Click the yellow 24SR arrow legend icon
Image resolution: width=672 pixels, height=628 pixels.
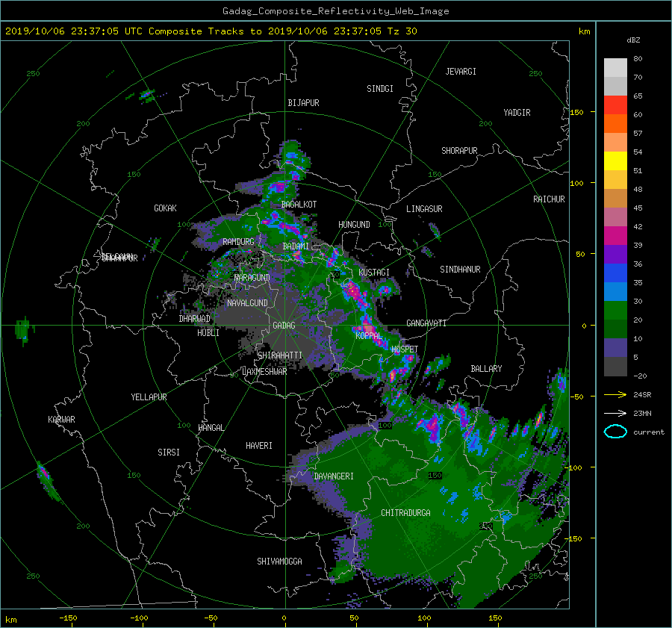click(x=615, y=394)
